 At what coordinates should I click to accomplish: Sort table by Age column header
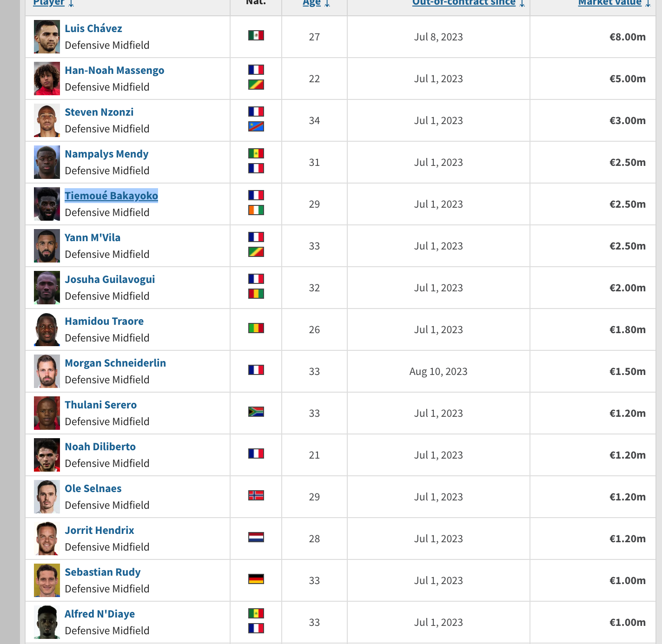pyautogui.click(x=312, y=3)
